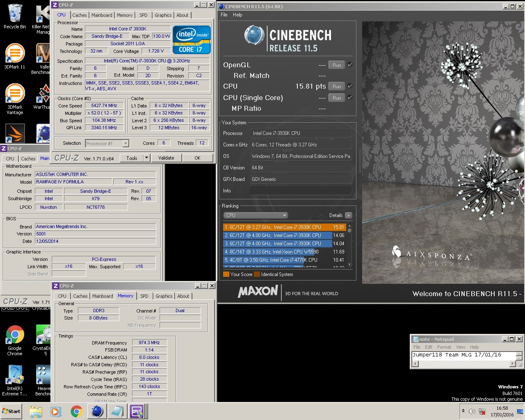The height and width of the screenshot is (420, 525).
Task: Click the Tools button in CPU-Z
Action: [132, 158]
